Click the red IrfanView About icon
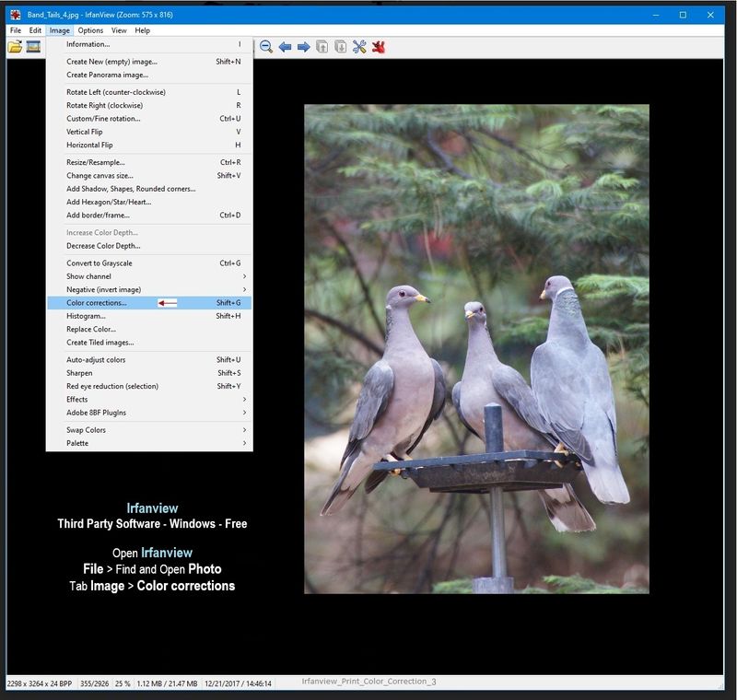Viewport: 737px width, 700px height. [378, 47]
